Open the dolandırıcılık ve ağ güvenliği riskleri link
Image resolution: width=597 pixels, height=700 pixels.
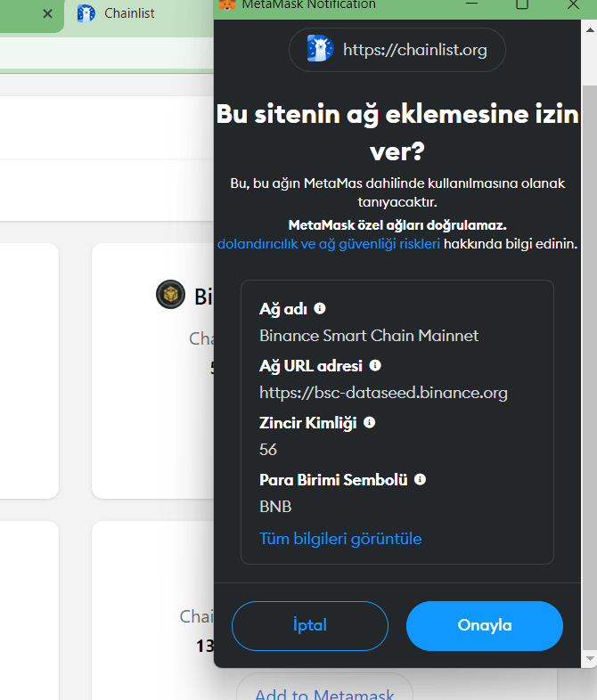(x=328, y=243)
